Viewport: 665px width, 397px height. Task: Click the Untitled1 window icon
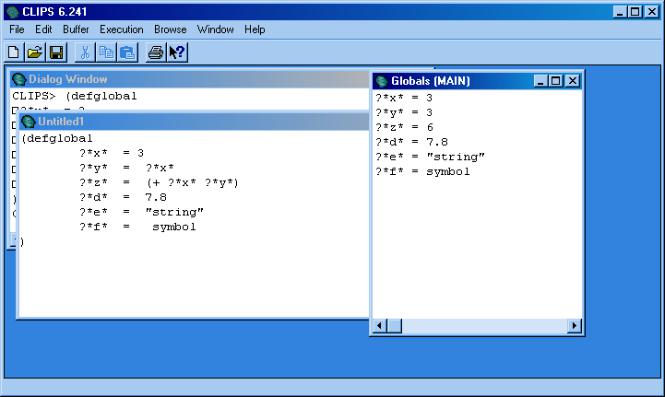pyautogui.click(x=28, y=122)
